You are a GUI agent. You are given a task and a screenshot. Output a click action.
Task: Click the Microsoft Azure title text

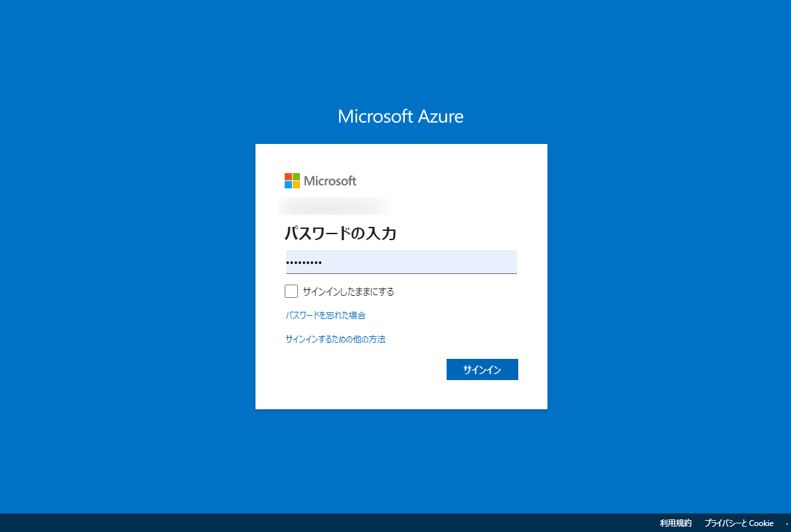(x=401, y=117)
